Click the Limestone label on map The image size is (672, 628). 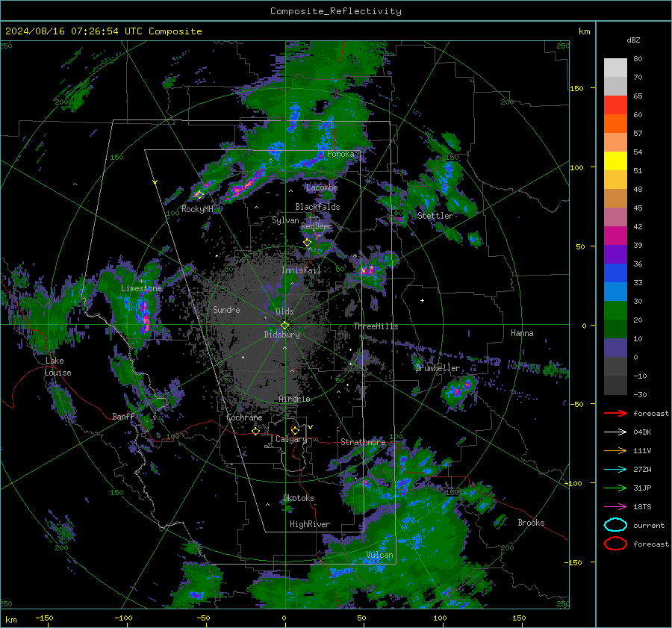(141, 288)
